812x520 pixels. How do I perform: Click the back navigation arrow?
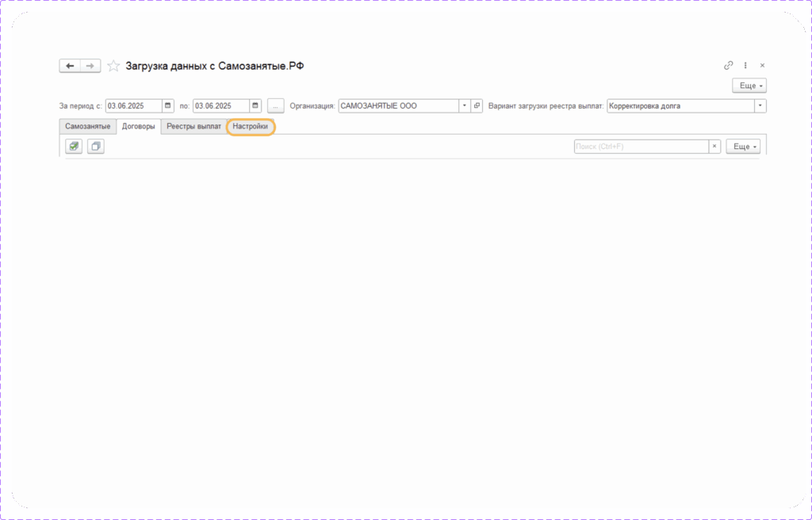tap(70, 66)
